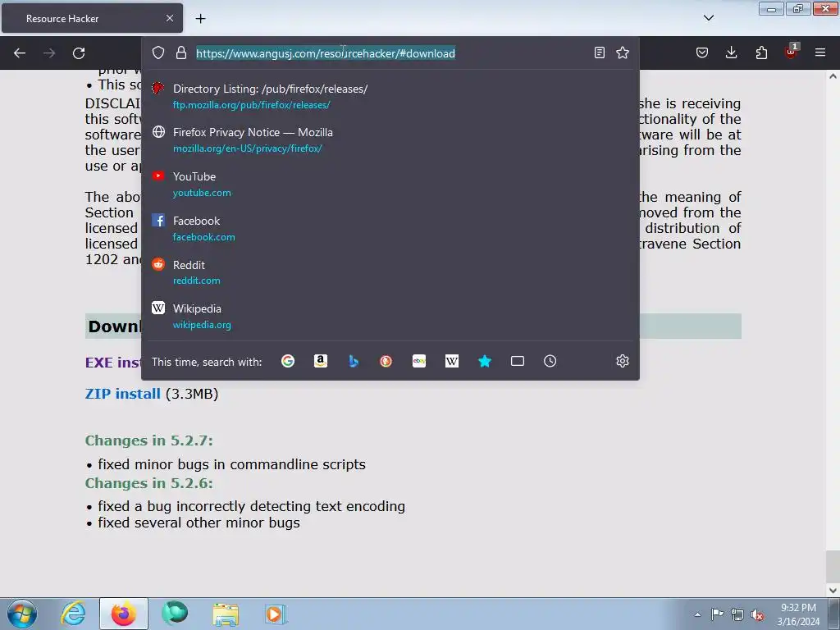
Task: Click text 'fixed minor bugs in commandline scripts'
Action: click(231, 464)
